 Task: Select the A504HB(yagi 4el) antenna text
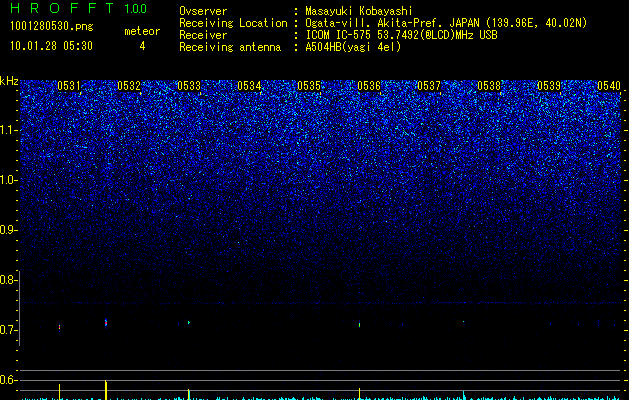coord(353,47)
